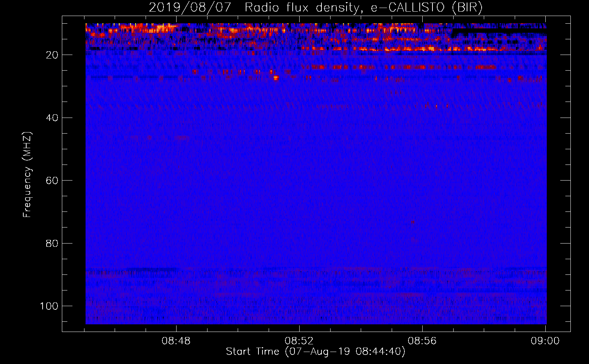
Task: Click the 'Start Time (07-Aug-19 08:44:40)' x-axis label
Action: [x=316, y=352]
